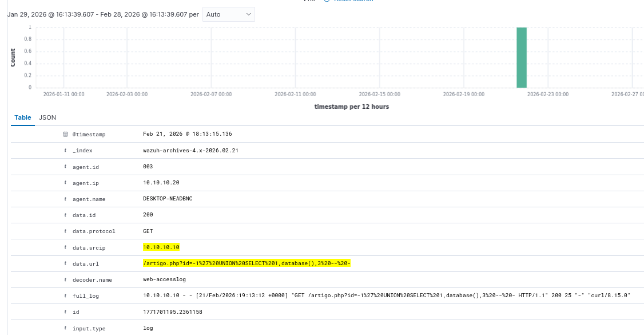Click the data.srcip field name
This screenshot has width=644, height=335.
coord(89,247)
